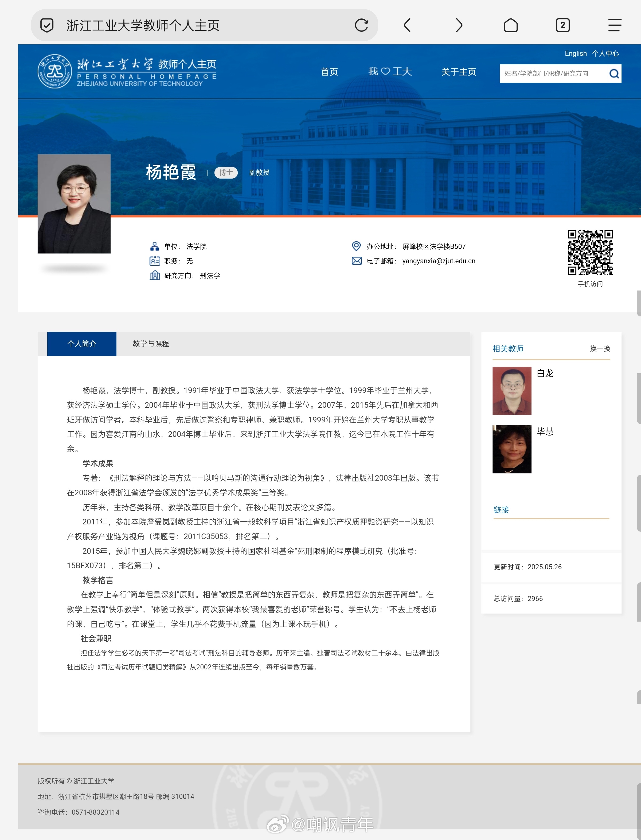Screen dimensions: 641x840
Task: Click the 刑法学 research direction value
Action: 210,276
